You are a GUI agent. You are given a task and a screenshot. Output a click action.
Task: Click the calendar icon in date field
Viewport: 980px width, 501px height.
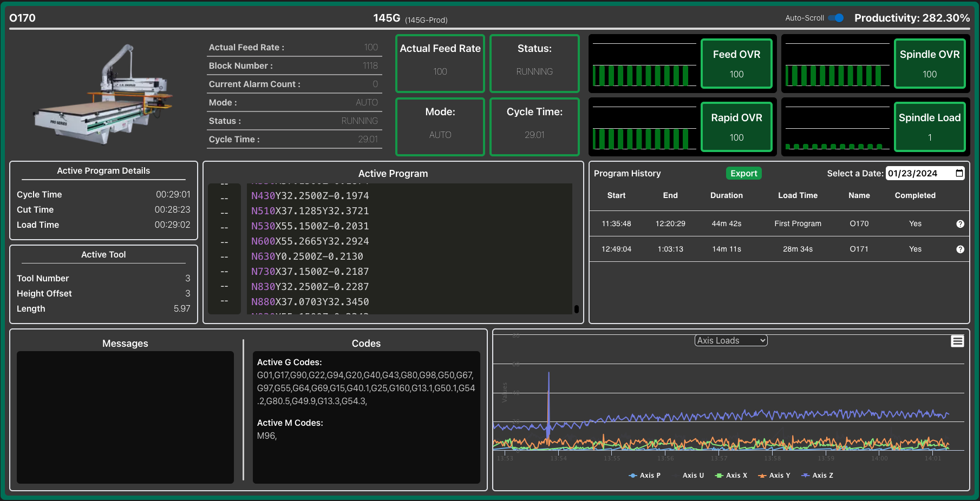tap(959, 173)
